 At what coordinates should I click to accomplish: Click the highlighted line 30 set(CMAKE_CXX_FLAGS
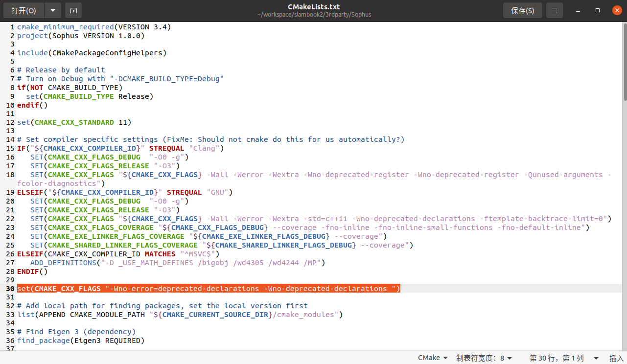coord(209,289)
